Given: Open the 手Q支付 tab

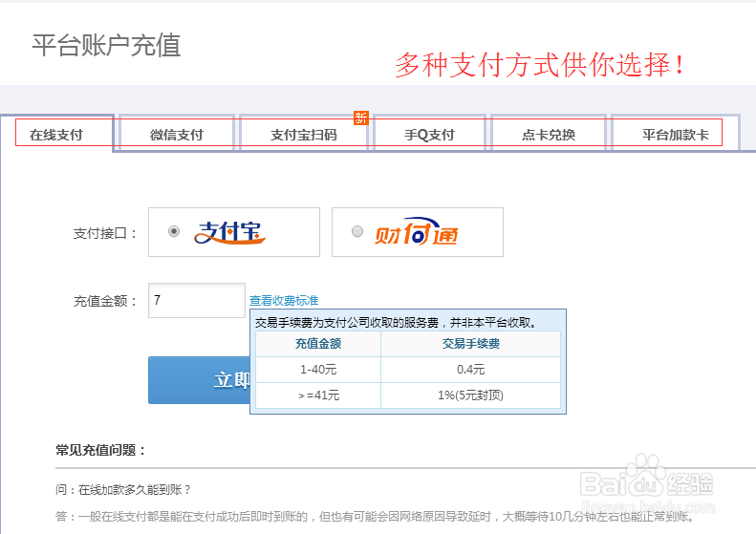Looking at the screenshot, I should pyautogui.click(x=429, y=135).
